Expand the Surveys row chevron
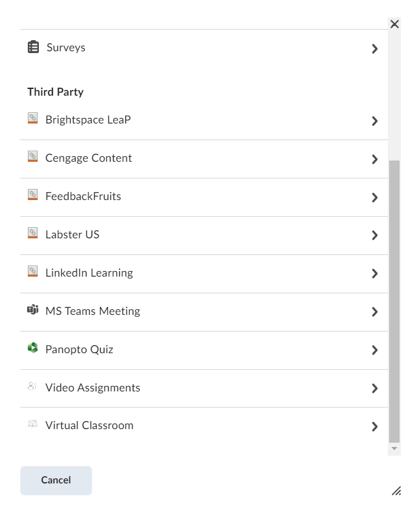 [x=375, y=48]
